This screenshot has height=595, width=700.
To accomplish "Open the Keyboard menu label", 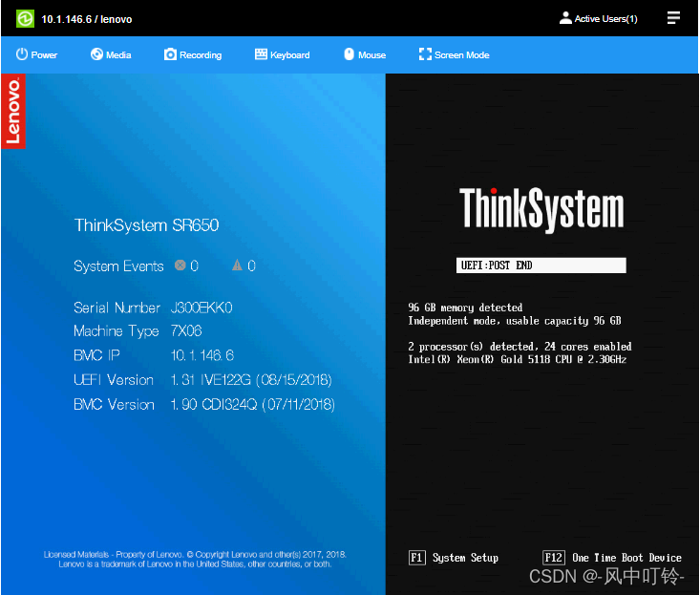I will (289, 55).
